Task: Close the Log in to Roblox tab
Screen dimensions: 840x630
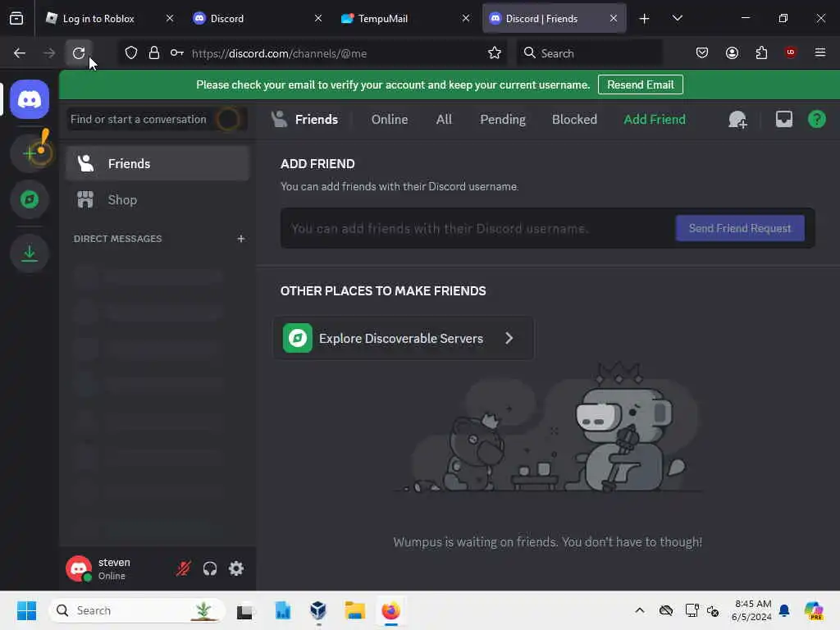Action: pyautogui.click(x=170, y=18)
